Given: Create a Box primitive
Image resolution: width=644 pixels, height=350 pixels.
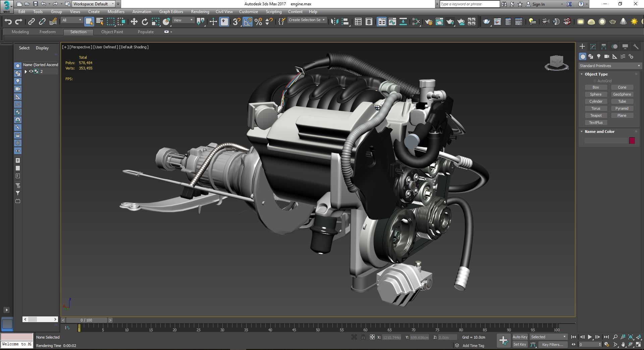Looking at the screenshot, I should (x=596, y=87).
